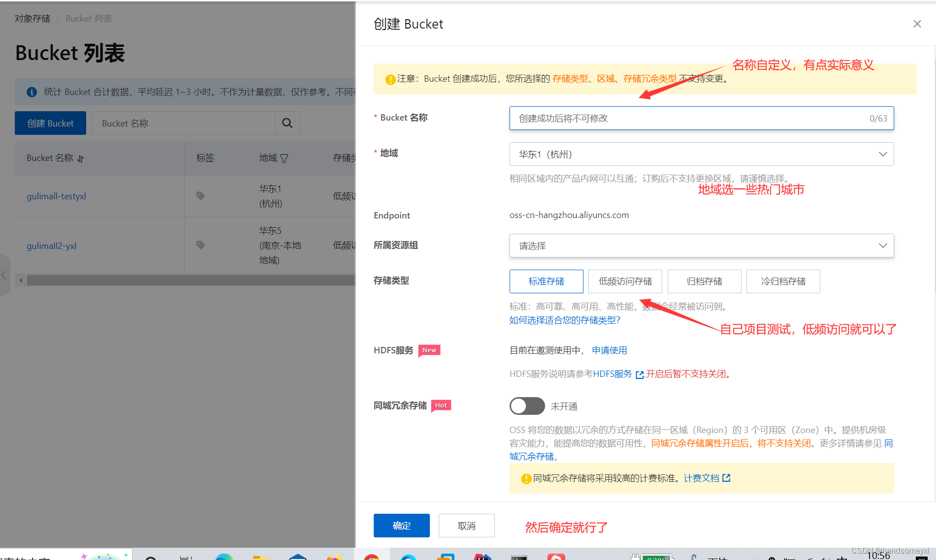The height and width of the screenshot is (560, 936).
Task: Select the 冷归档存储 storage type
Action: coord(783,281)
